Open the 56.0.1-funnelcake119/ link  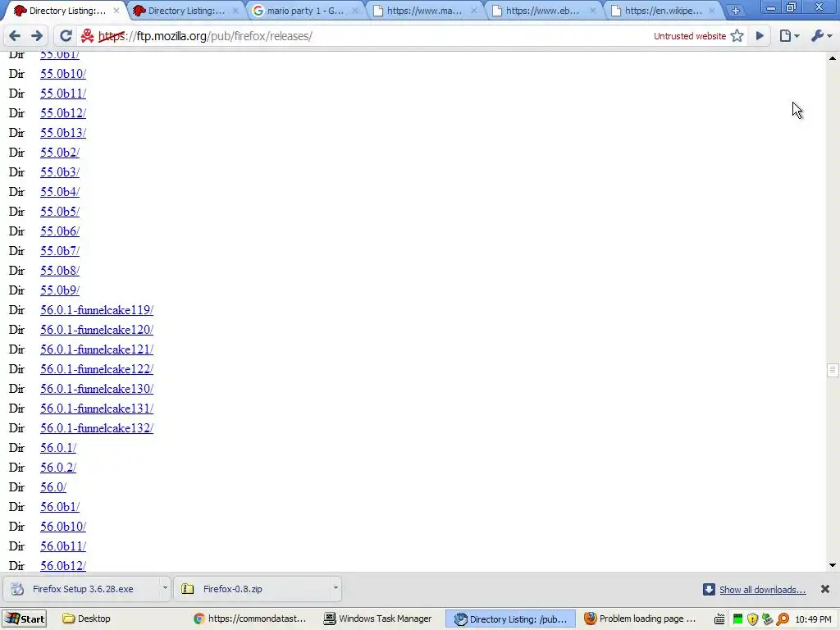[97, 309]
